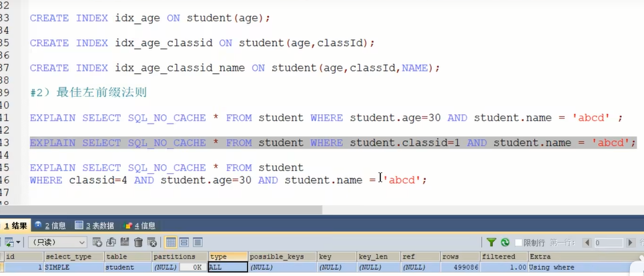Click the CREATE INDEX idx_age line

(x=150, y=18)
